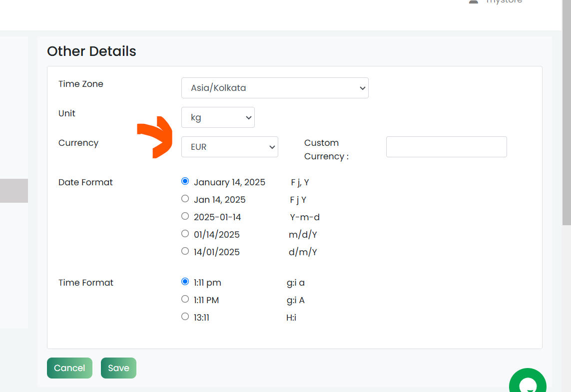Click the 'H:i' format code text

point(291,318)
